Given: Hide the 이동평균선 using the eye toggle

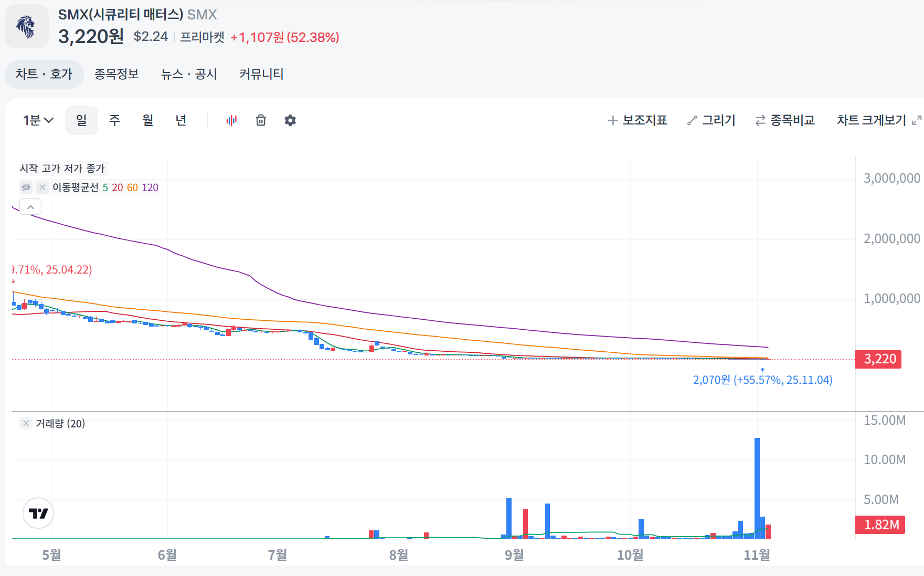Looking at the screenshot, I should pos(26,187).
